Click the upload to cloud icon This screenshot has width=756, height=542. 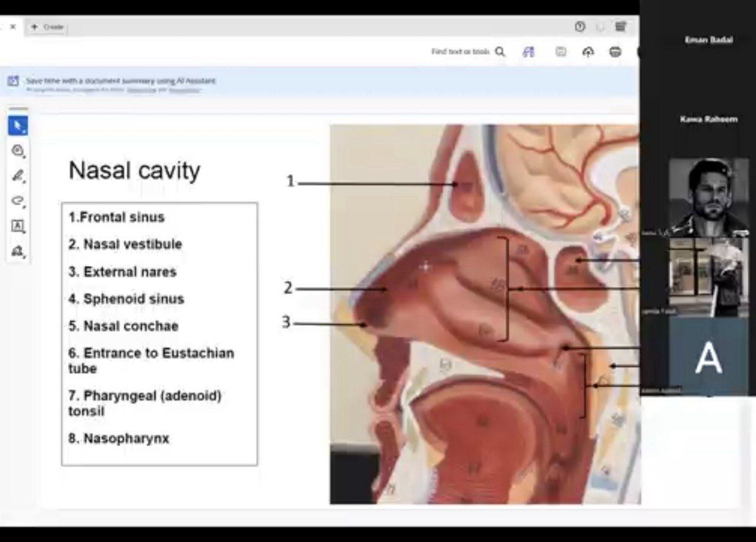pyautogui.click(x=588, y=52)
